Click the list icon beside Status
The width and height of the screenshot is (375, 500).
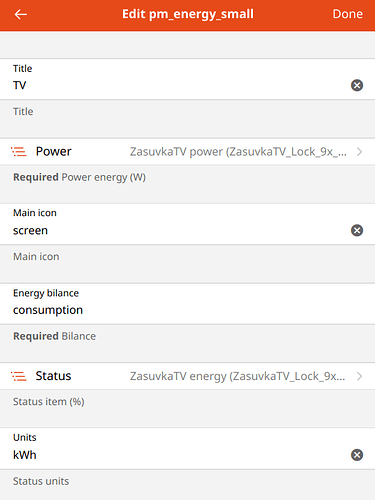pos(19,376)
